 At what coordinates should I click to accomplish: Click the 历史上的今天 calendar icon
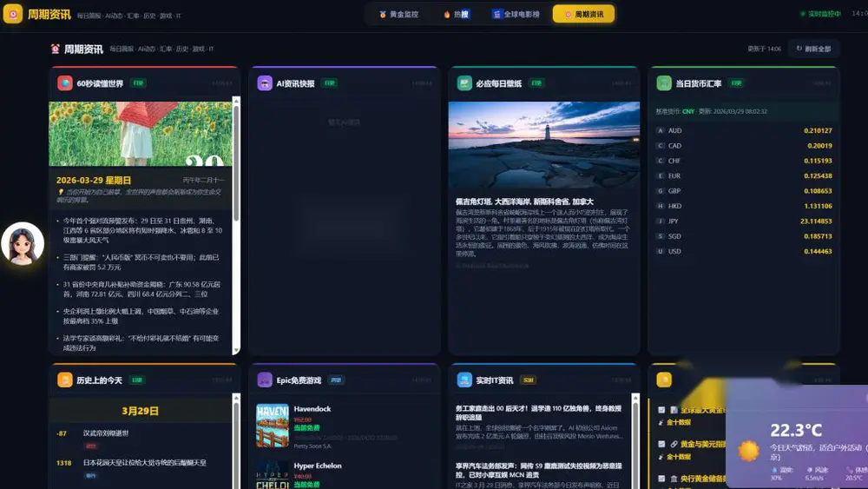[x=65, y=380]
